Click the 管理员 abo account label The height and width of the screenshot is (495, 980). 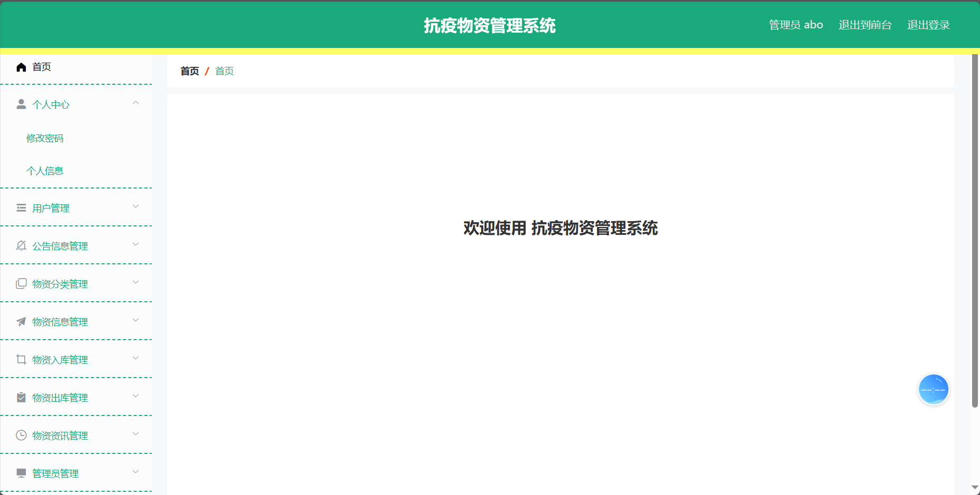[x=796, y=25]
